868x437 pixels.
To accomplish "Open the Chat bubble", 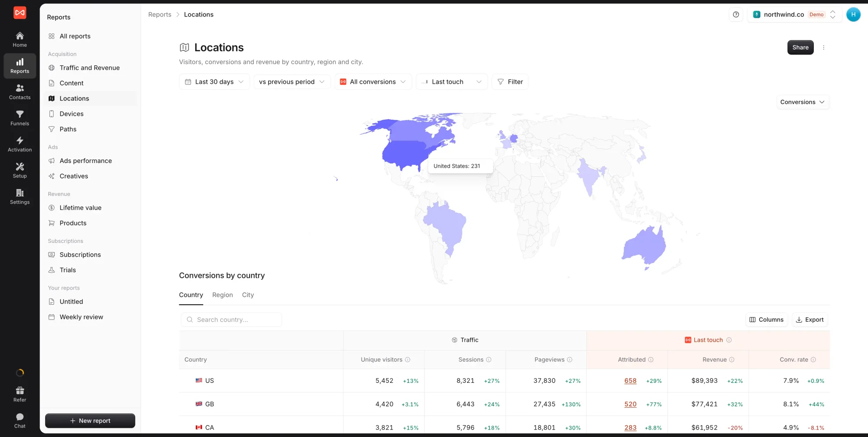I will coord(20,421).
